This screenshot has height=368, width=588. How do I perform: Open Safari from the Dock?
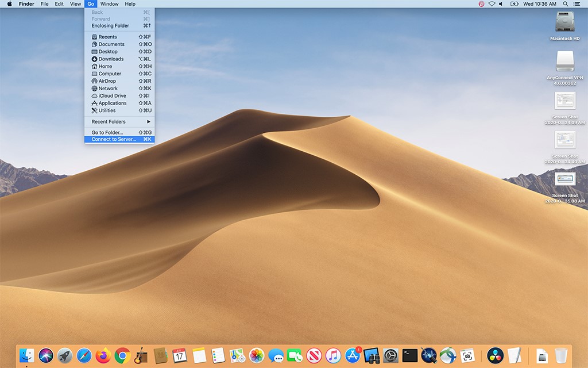pyautogui.click(x=84, y=355)
